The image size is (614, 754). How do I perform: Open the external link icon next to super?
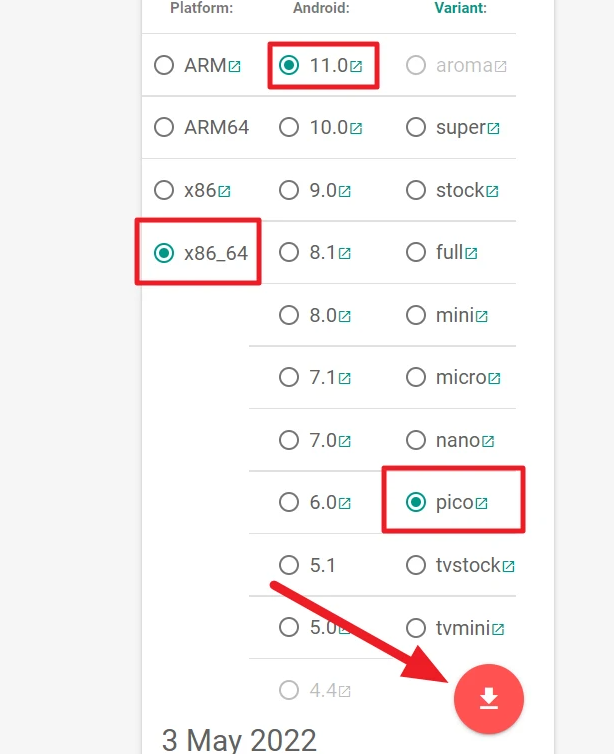[x=493, y=129]
